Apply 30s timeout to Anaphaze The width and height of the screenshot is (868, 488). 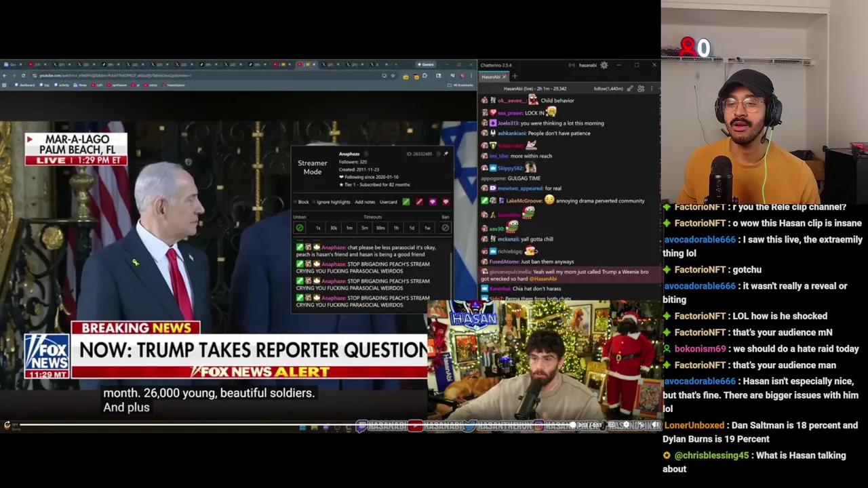coord(333,228)
